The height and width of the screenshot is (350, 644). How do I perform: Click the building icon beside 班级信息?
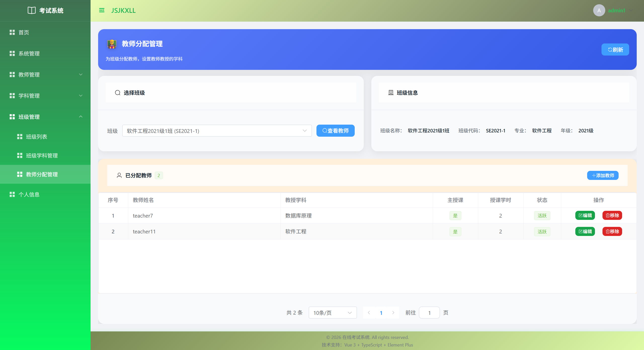[x=391, y=93]
